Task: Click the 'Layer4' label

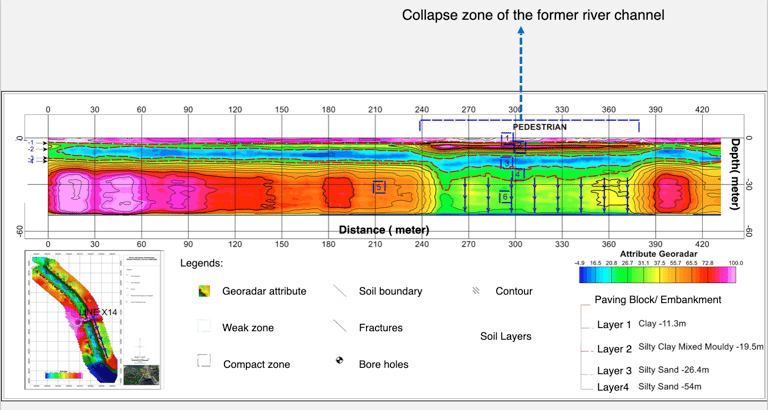Action: 613,387
